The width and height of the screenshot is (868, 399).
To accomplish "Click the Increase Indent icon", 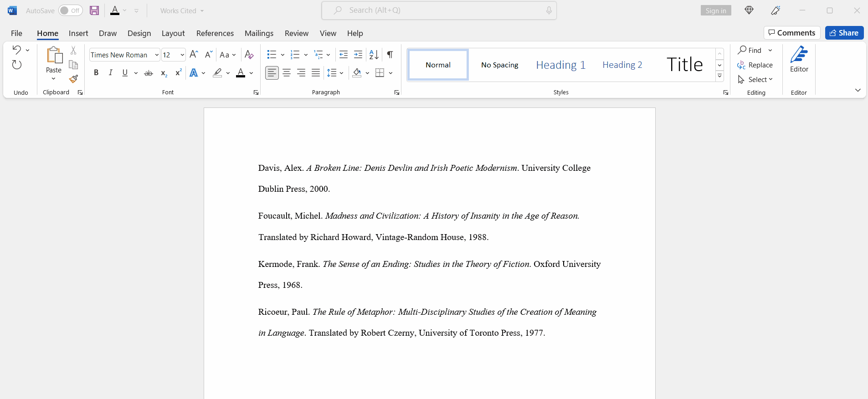I will pyautogui.click(x=359, y=55).
